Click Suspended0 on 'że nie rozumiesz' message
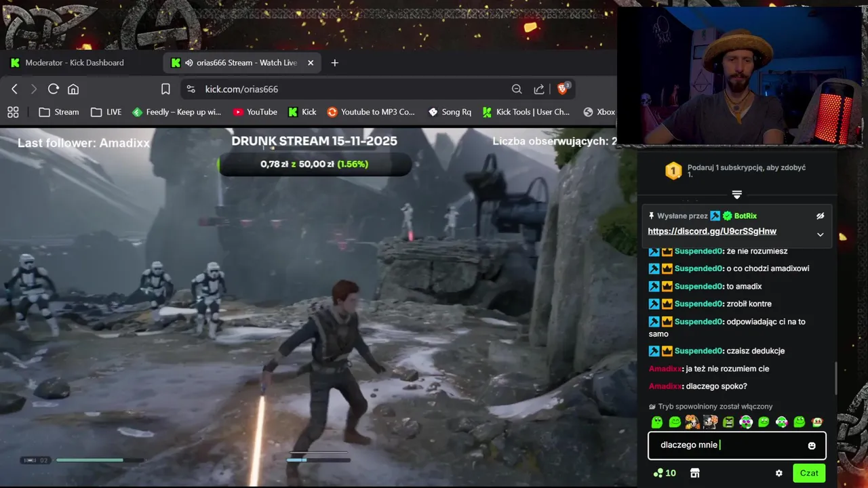This screenshot has width=868, height=488. pyautogui.click(x=698, y=251)
